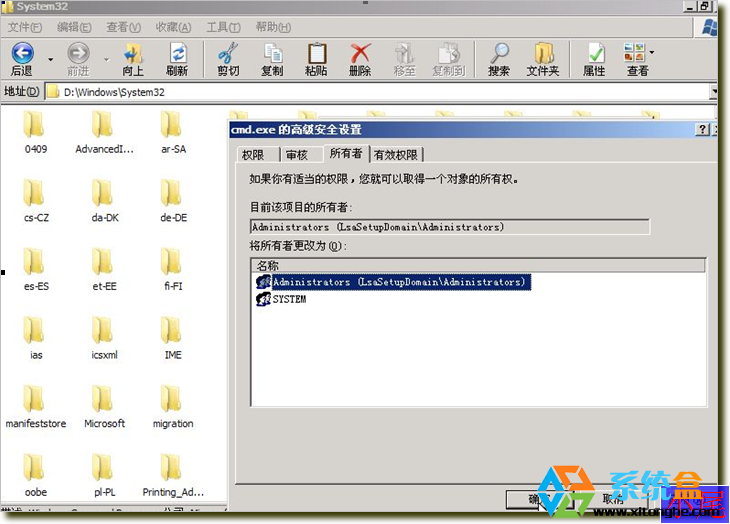Open Search (搜索) from the toolbar

(x=499, y=60)
